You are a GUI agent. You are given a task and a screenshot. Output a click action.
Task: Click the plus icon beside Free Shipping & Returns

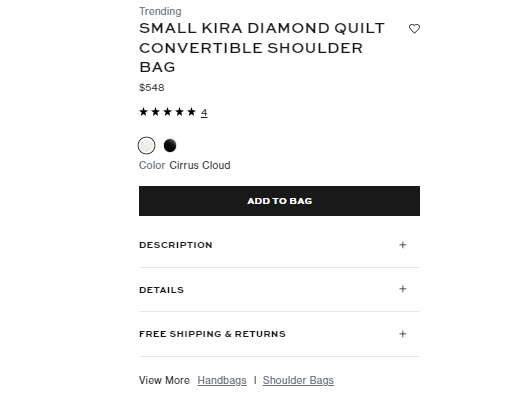point(403,334)
